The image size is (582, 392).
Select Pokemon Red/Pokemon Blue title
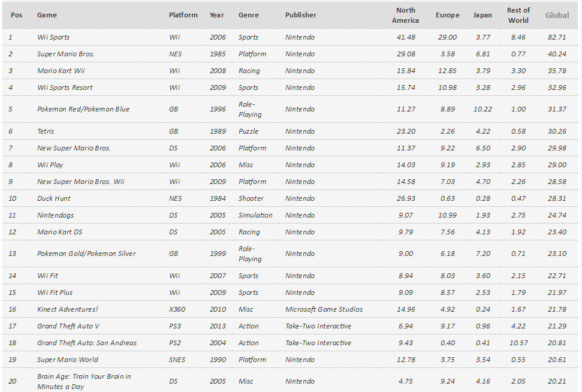83,109
